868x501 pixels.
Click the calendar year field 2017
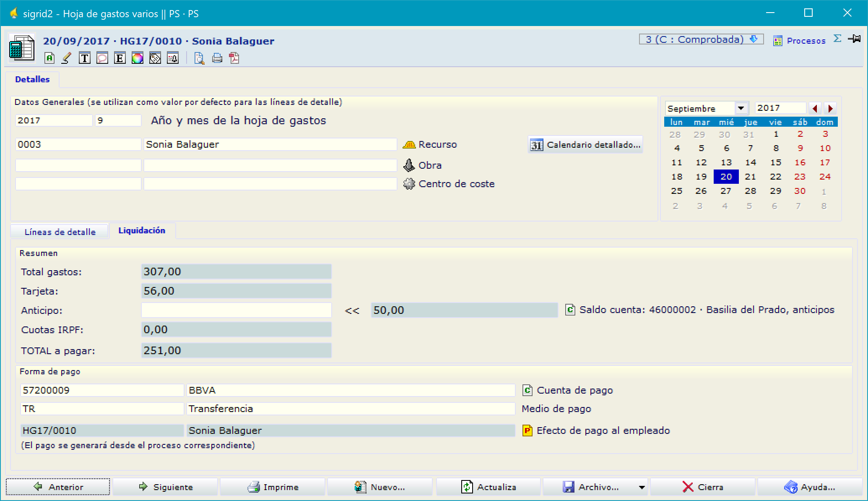(x=780, y=108)
